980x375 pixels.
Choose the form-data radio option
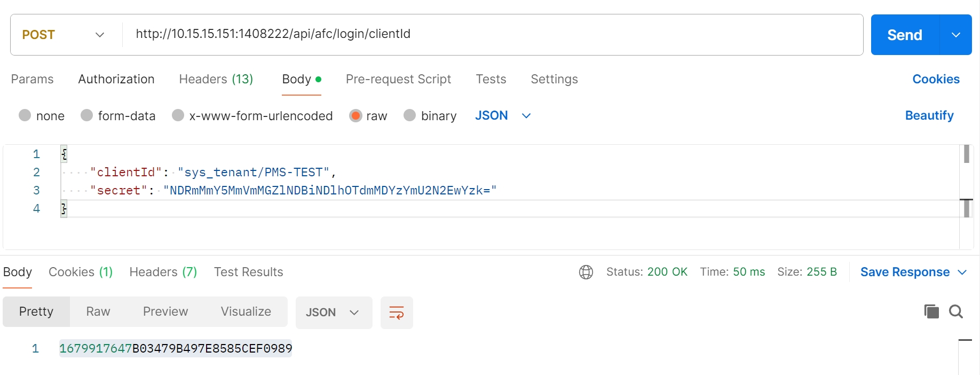(x=86, y=115)
